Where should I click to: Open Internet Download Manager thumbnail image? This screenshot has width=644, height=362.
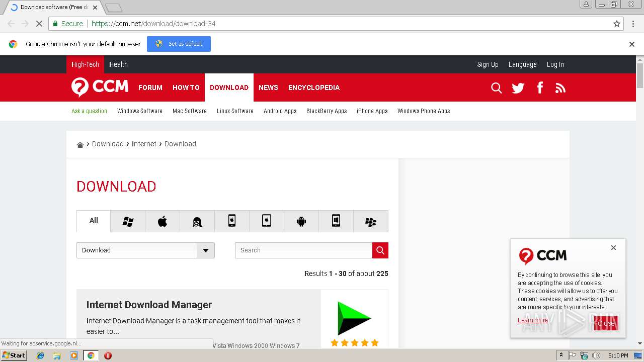pos(354,319)
